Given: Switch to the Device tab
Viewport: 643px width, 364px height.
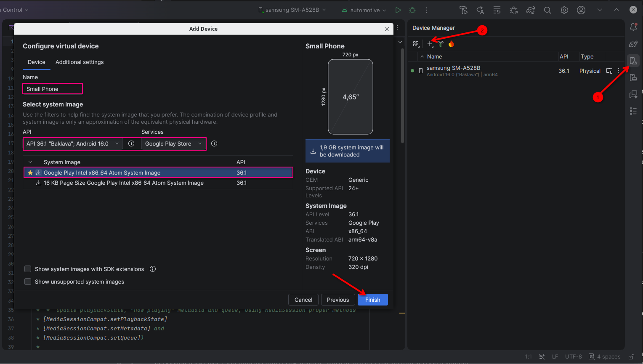Looking at the screenshot, I should coord(37,62).
